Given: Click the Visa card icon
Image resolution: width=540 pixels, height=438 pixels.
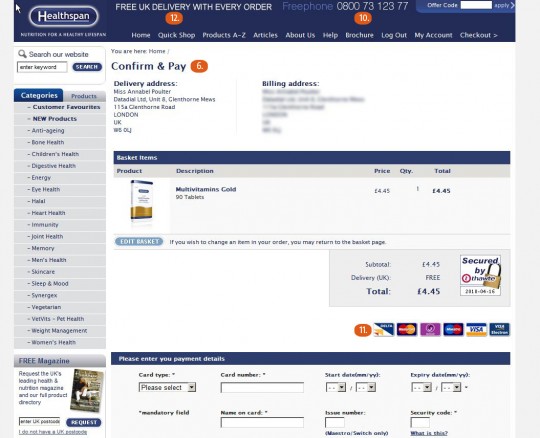Looking at the screenshot, I should pyautogui.click(x=476, y=330).
